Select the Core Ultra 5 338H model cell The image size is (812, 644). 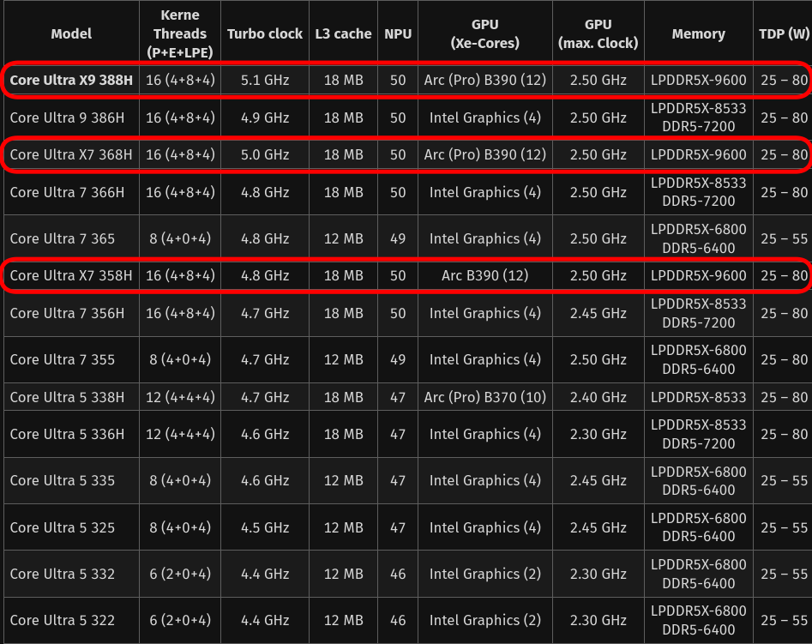point(68,397)
